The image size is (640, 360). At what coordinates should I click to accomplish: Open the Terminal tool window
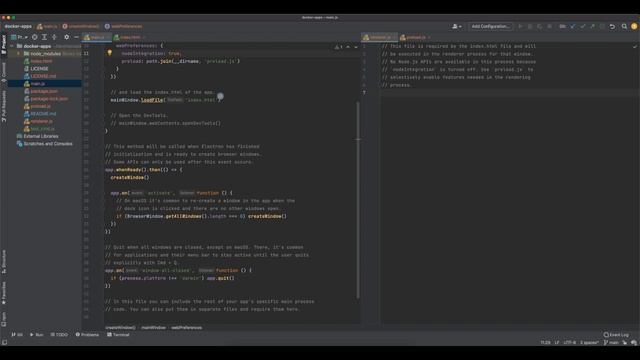[118, 335]
